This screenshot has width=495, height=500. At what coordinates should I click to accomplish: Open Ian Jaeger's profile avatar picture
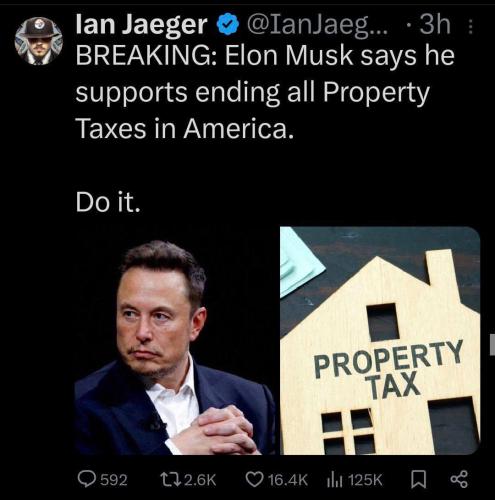[39, 41]
